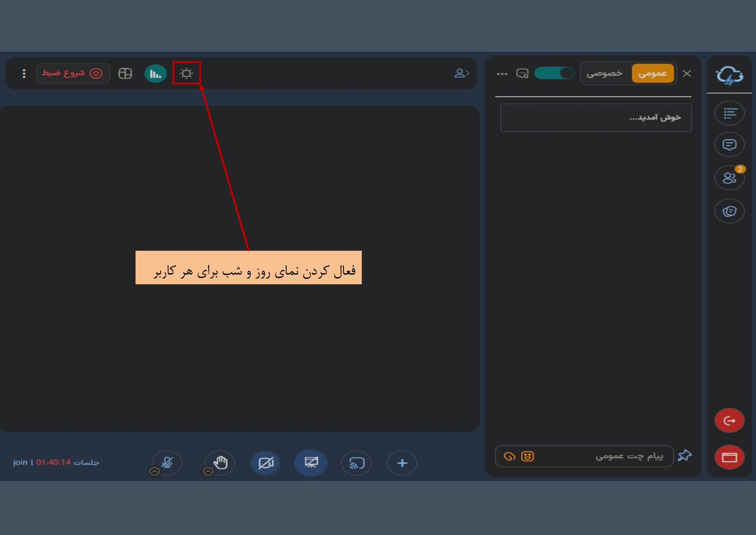The height and width of the screenshot is (535, 756).
Task: Toggle the green chat switch
Action: click(x=554, y=73)
